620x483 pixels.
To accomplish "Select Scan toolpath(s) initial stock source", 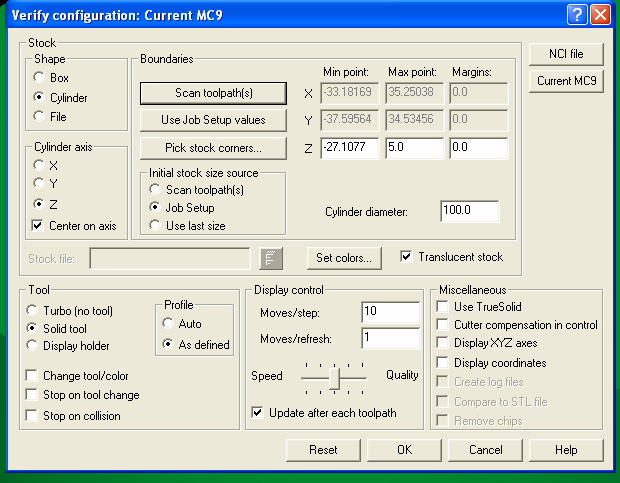I will pyautogui.click(x=155, y=189).
